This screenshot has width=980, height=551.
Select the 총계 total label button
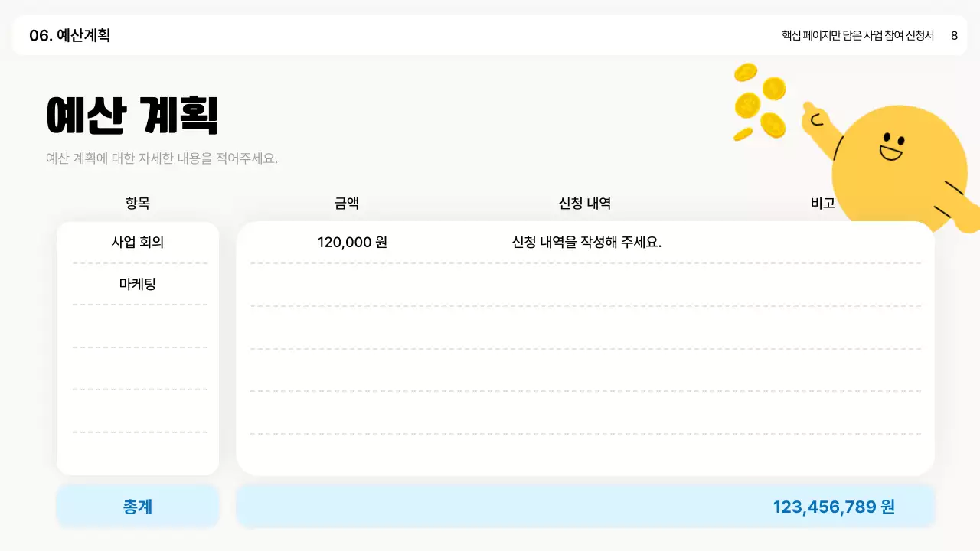click(x=137, y=506)
